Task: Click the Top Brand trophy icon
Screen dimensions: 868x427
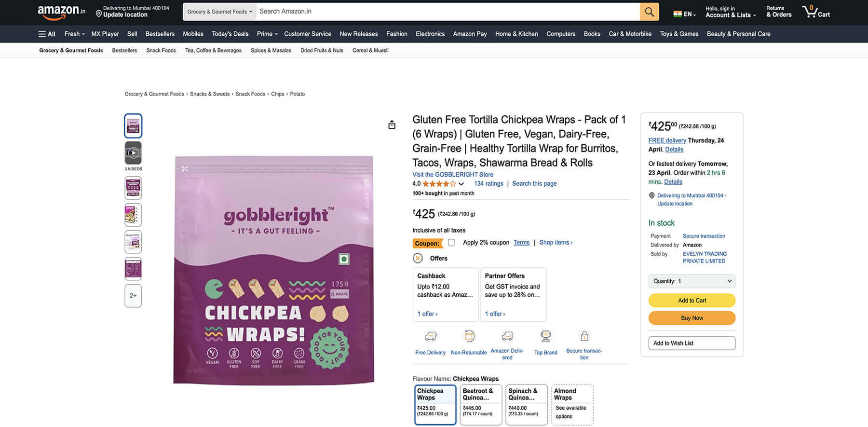Action: [545, 336]
